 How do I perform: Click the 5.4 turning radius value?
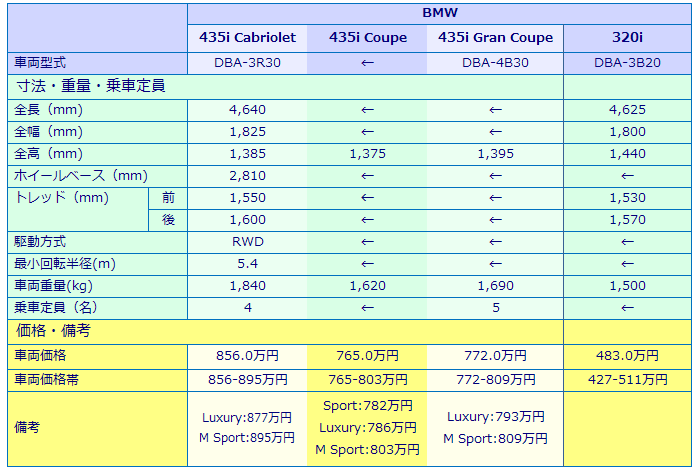(247, 264)
